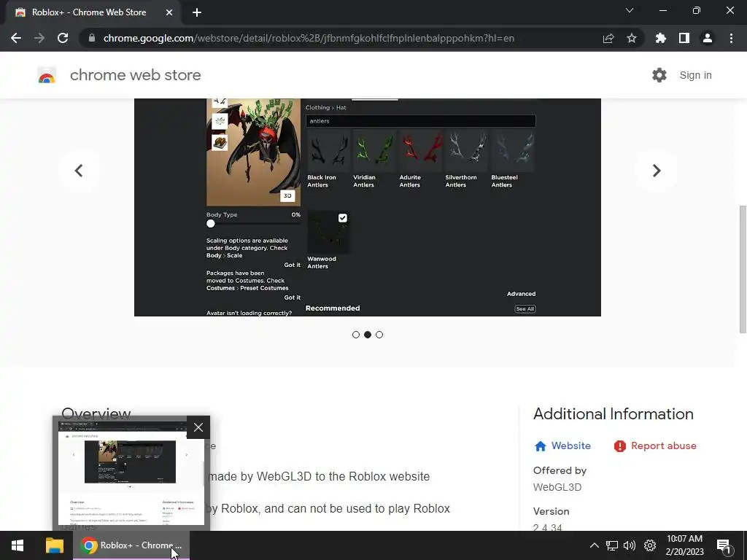Click the Chrome Web Store logo
Screen dimensions: 747x560
click(x=47, y=75)
